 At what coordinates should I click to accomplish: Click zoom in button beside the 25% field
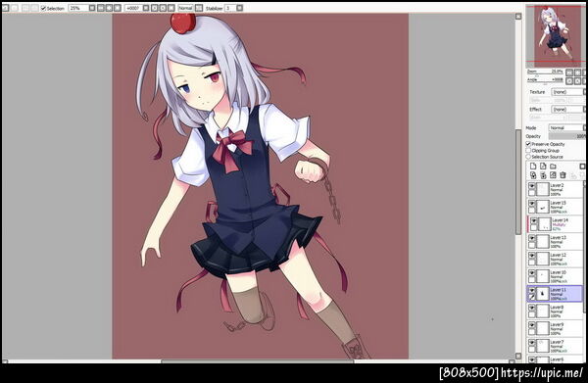click(109, 8)
